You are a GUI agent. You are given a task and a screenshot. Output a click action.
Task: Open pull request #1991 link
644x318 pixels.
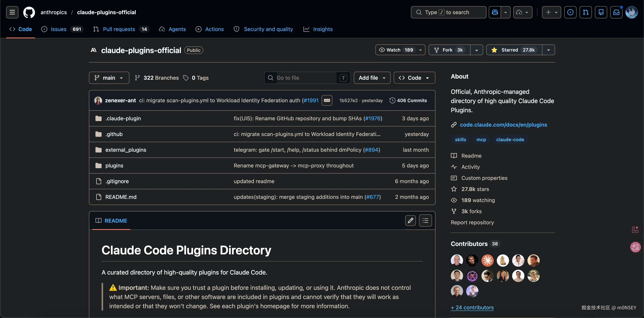(x=311, y=100)
